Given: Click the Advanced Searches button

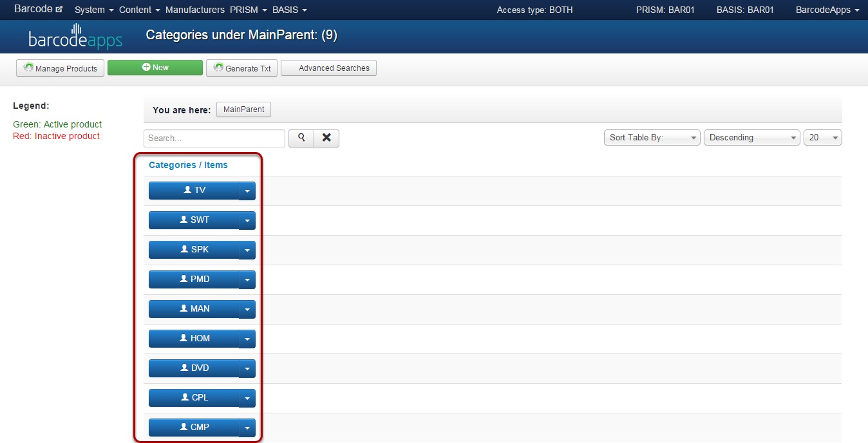Looking at the screenshot, I should pyautogui.click(x=328, y=68).
